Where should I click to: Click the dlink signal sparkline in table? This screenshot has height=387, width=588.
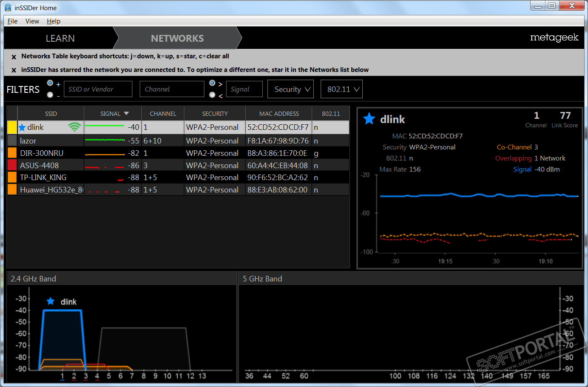[x=105, y=126]
